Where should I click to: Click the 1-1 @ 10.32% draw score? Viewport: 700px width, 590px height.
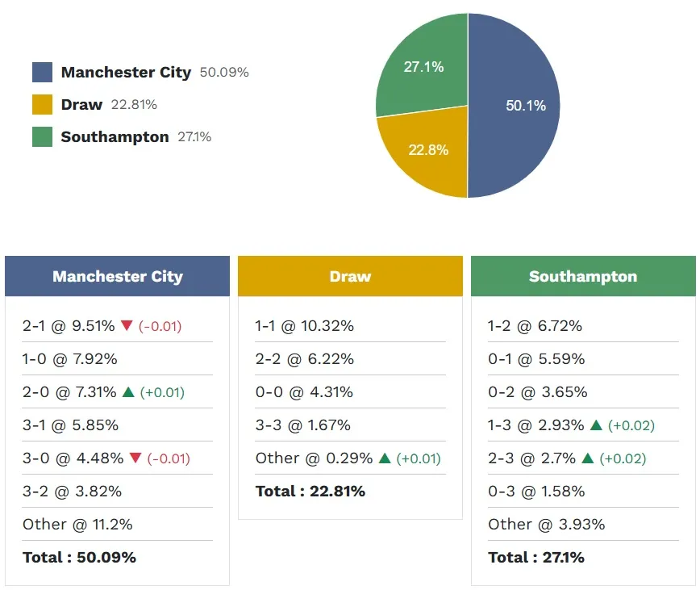tap(305, 326)
